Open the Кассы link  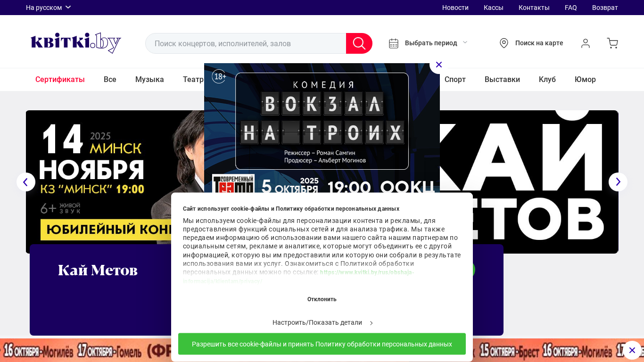tap(494, 8)
